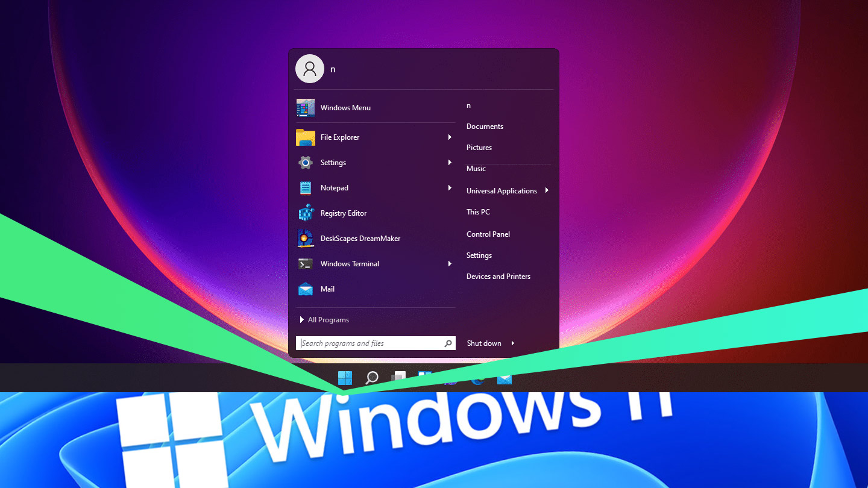Screen dimensions: 868x488
Task: Launch Registry Editor
Action: coord(343,213)
